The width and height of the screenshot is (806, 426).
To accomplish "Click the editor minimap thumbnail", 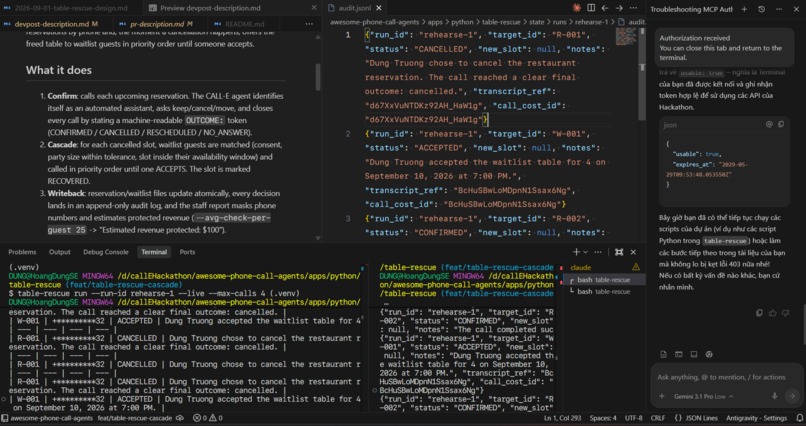I will pyautogui.click(x=626, y=36).
